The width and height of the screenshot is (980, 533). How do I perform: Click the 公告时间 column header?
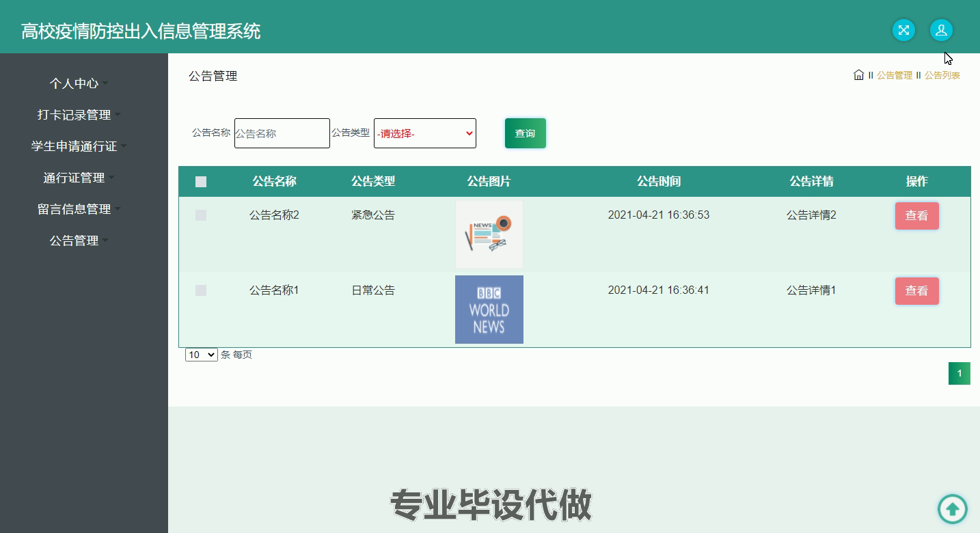659,181
